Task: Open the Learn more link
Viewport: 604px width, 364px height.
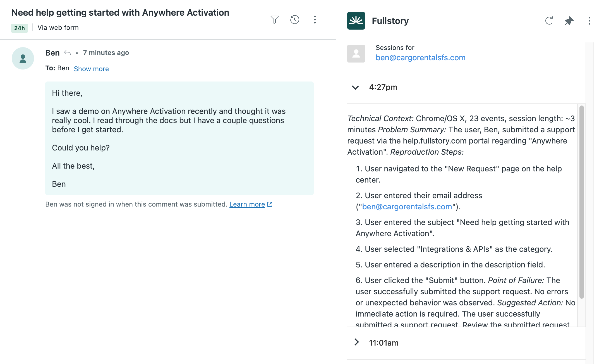Action: [247, 204]
